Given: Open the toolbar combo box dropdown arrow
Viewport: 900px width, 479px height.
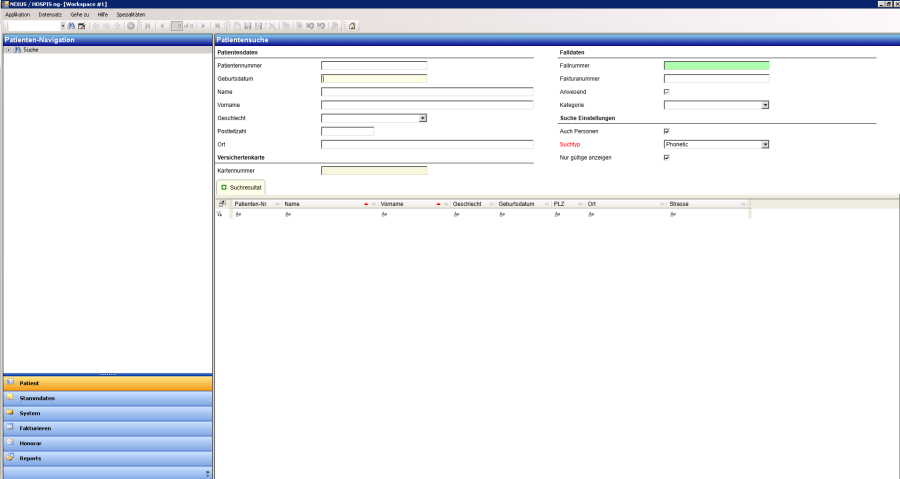Looking at the screenshot, I should pyautogui.click(x=63, y=26).
